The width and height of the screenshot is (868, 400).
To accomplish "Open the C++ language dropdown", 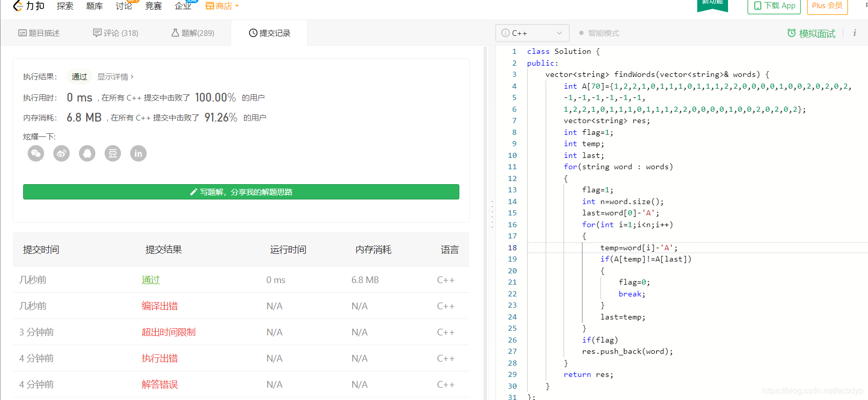I will [x=532, y=33].
